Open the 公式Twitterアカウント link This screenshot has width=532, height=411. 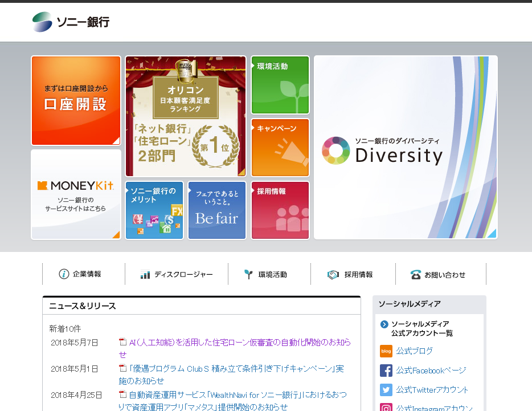point(432,389)
